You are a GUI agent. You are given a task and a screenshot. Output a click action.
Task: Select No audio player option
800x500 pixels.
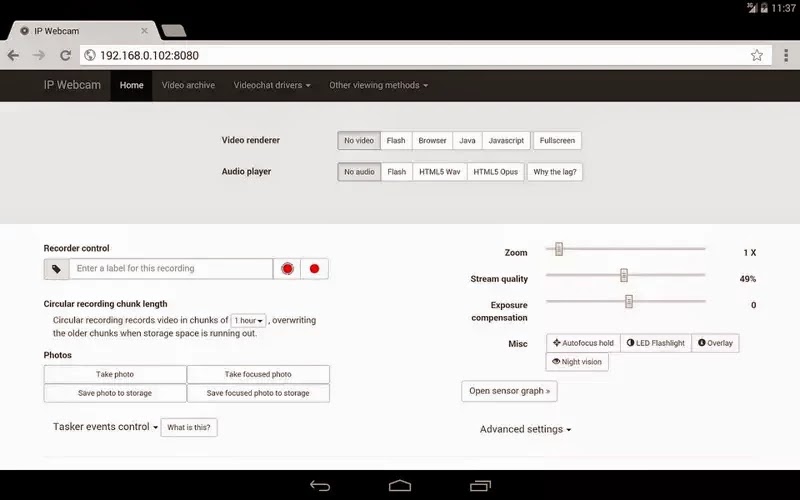(x=359, y=172)
